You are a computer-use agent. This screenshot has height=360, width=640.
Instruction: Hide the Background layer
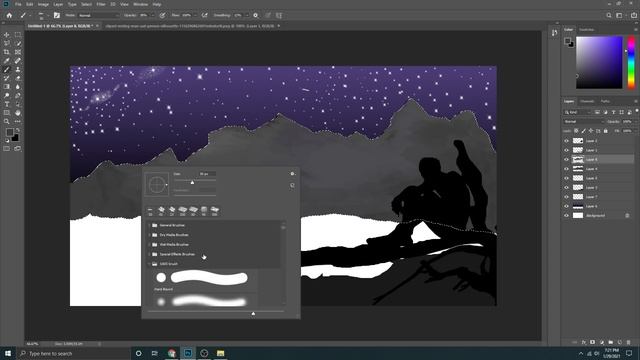click(x=566, y=216)
